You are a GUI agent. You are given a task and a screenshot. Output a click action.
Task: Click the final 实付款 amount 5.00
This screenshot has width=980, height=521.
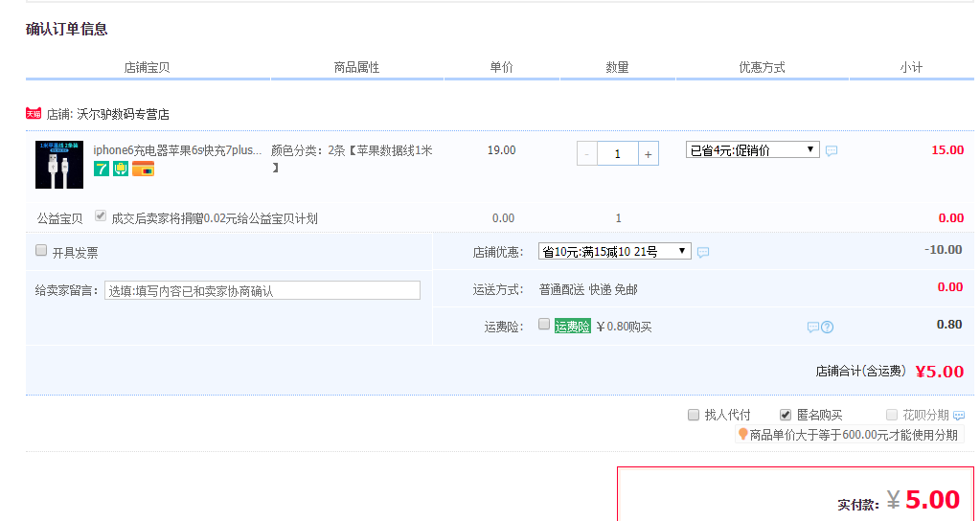pos(932,500)
